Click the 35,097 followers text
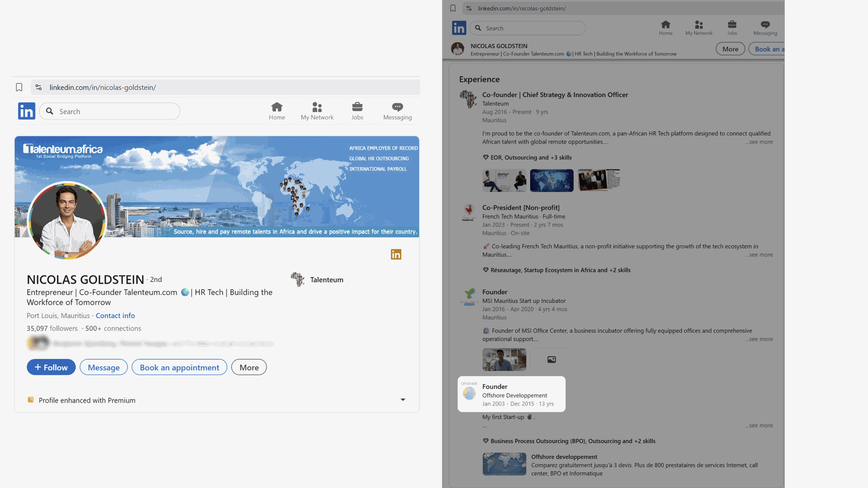 (x=52, y=328)
